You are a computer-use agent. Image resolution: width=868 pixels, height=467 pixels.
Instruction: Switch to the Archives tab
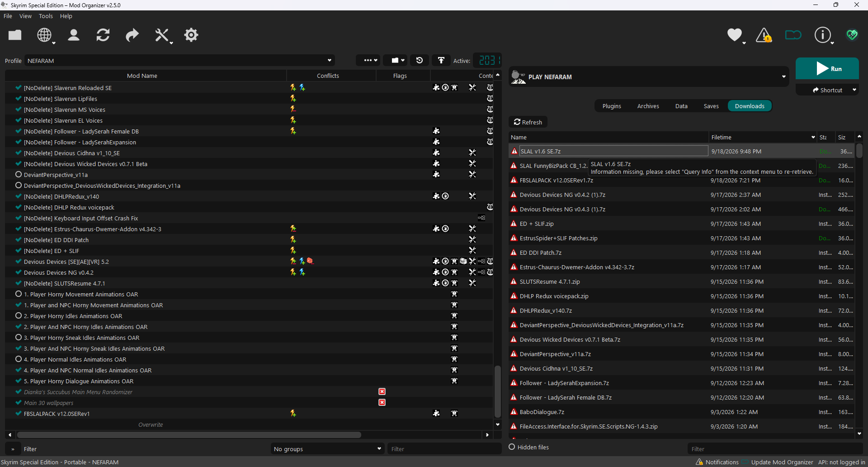pos(648,106)
